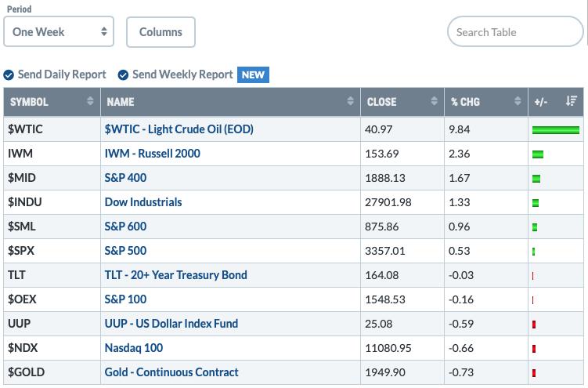Open Gold - Continuous Contract link

pyautogui.click(x=171, y=372)
